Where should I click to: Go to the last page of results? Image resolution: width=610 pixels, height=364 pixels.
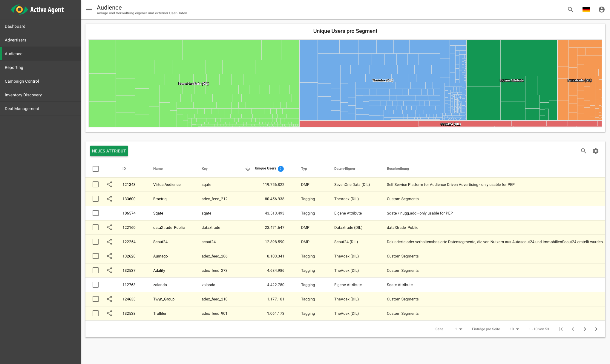[x=597, y=329]
